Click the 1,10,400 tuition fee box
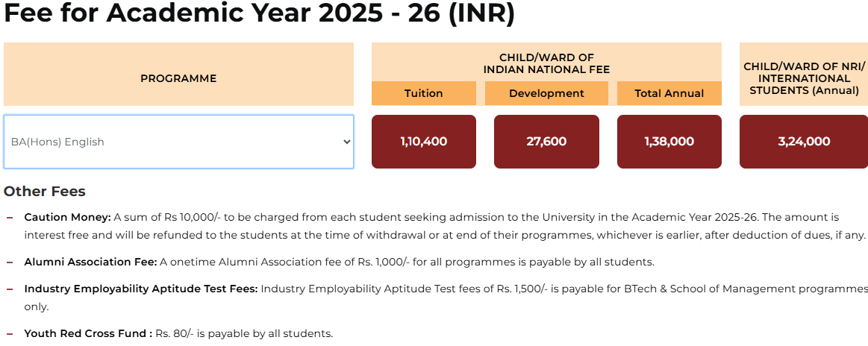Screen dimensions: 868x346 423,142
